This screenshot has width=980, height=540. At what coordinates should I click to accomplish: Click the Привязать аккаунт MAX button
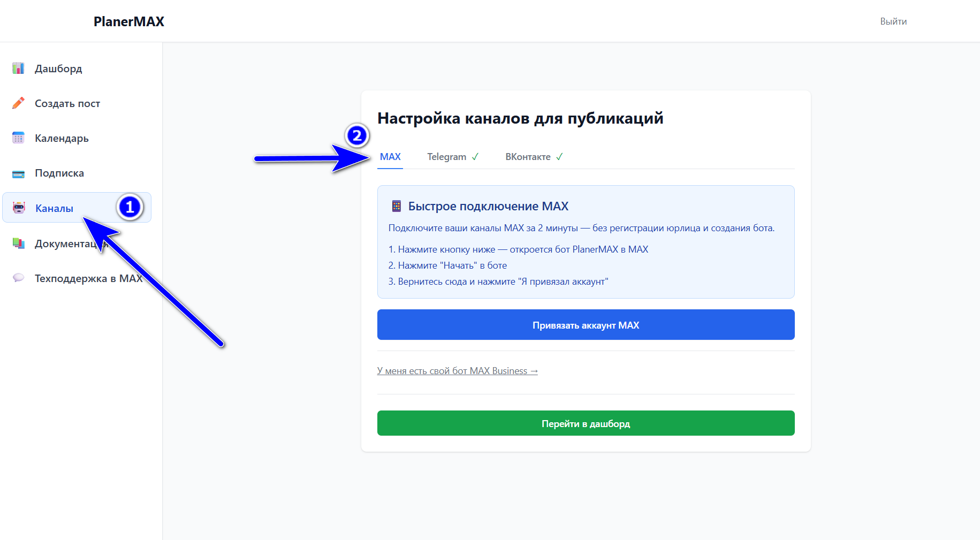(586, 324)
